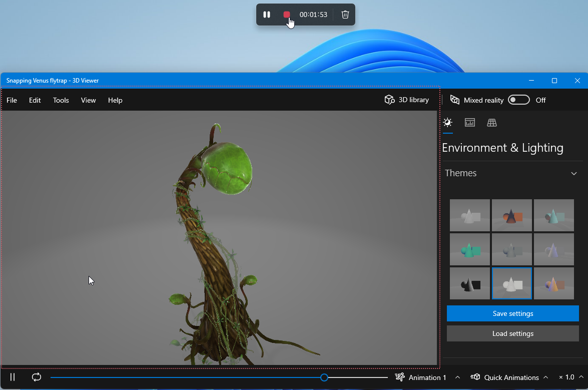
Task: Open the Stats & Shading tab icon
Action: (x=469, y=123)
